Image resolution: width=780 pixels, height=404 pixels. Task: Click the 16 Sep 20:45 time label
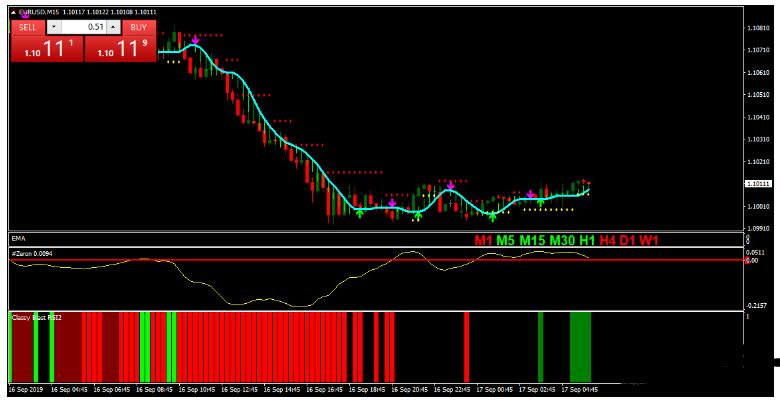pyautogui.click(x=410, y=390)
